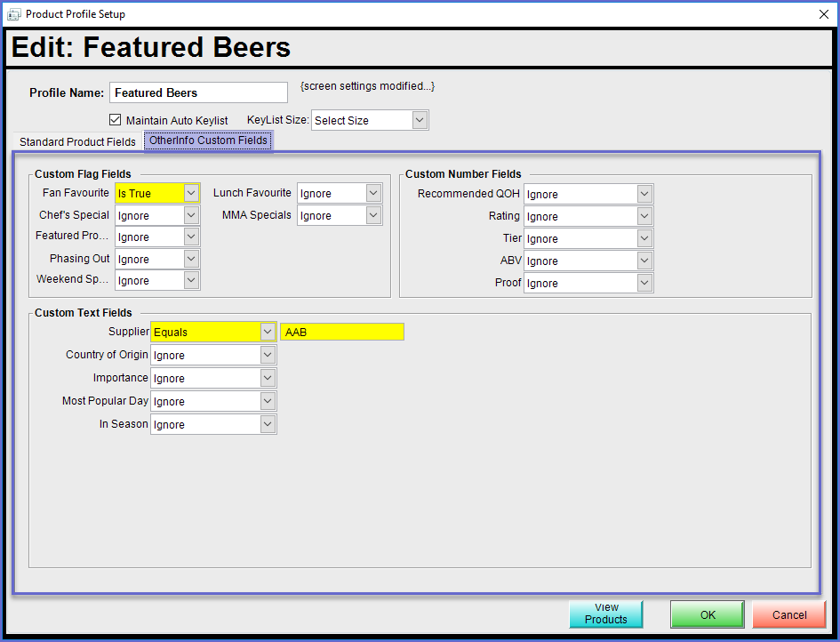Click the Profile Name text field

click(198, 92)
